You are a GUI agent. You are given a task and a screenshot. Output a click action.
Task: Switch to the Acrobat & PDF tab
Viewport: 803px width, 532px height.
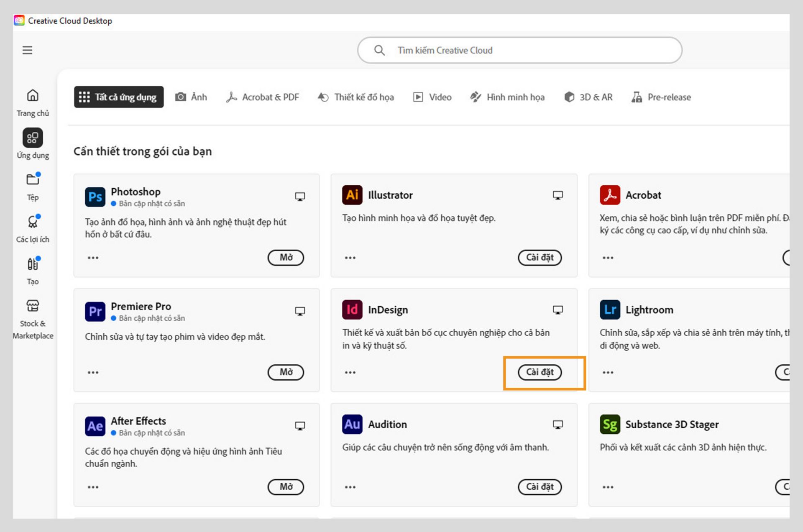(x=263, y=97)
